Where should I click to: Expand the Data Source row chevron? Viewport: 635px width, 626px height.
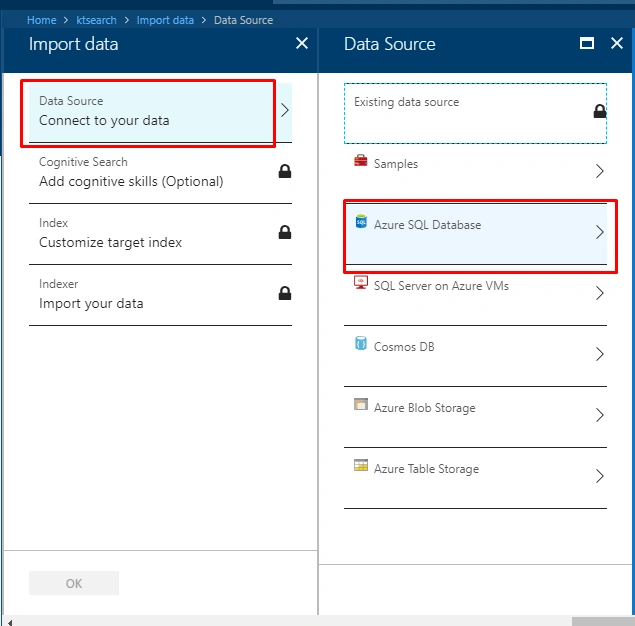(x=285, y=110)
